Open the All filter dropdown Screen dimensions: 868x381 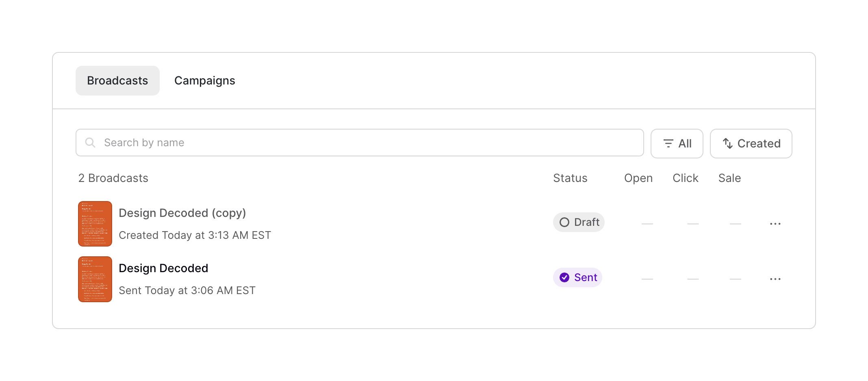coord(677,143)
